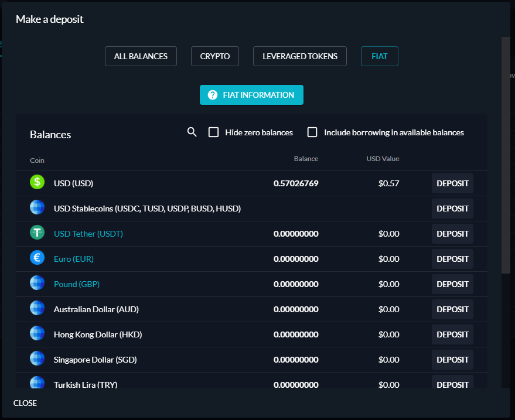Open the USD Tether (USDT) link
Viewport: 515px width, 420px height.
(x=88, y=234)
